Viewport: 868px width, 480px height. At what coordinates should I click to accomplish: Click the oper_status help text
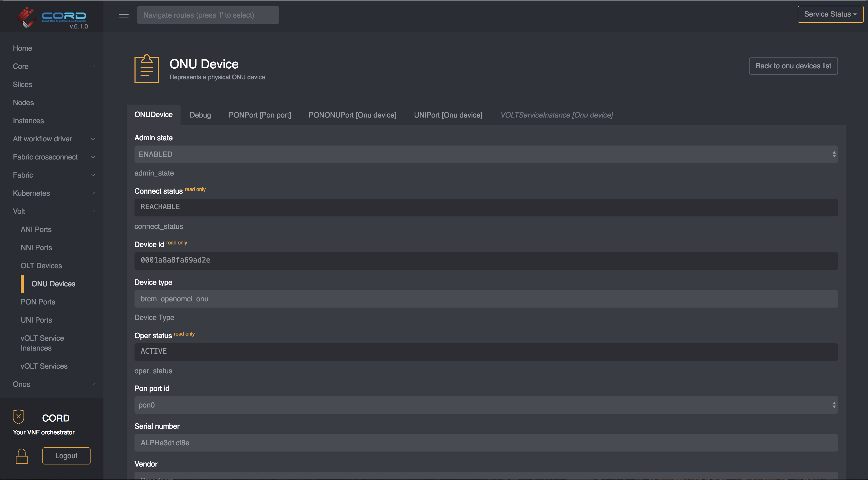pyautogui.click(x=153, y=371)
